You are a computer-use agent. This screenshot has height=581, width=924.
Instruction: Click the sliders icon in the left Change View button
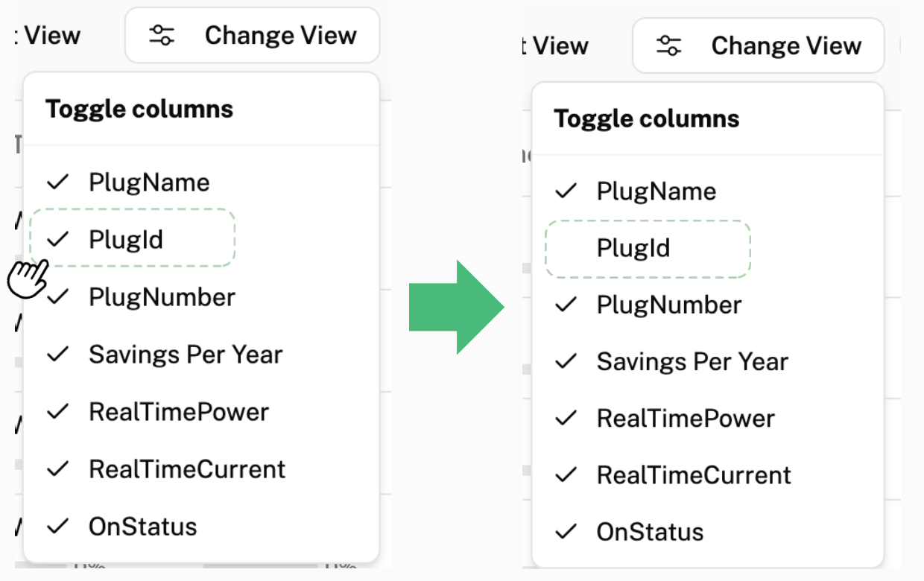[162, 35]
